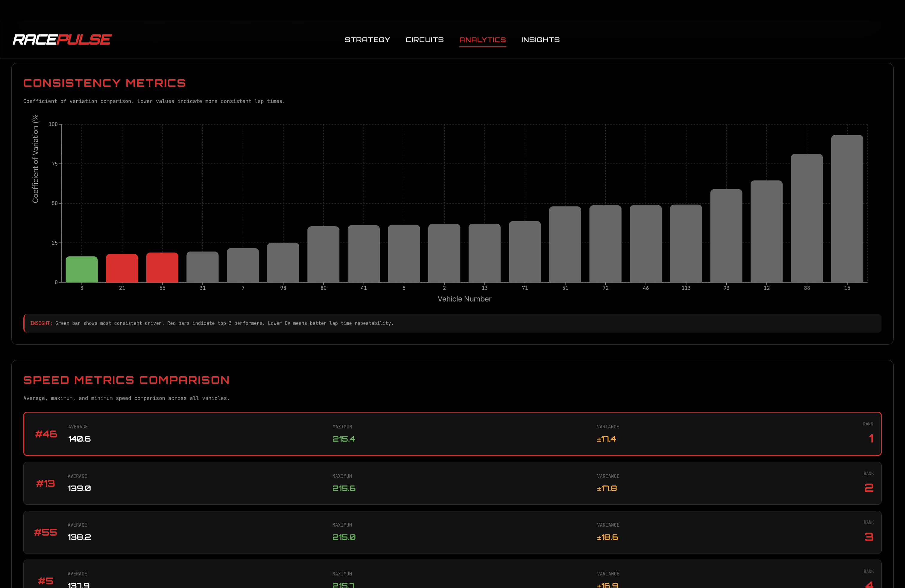905x588 pixels.
Task: Click the rank 1 number on #46 card
Action: point(871,439)
